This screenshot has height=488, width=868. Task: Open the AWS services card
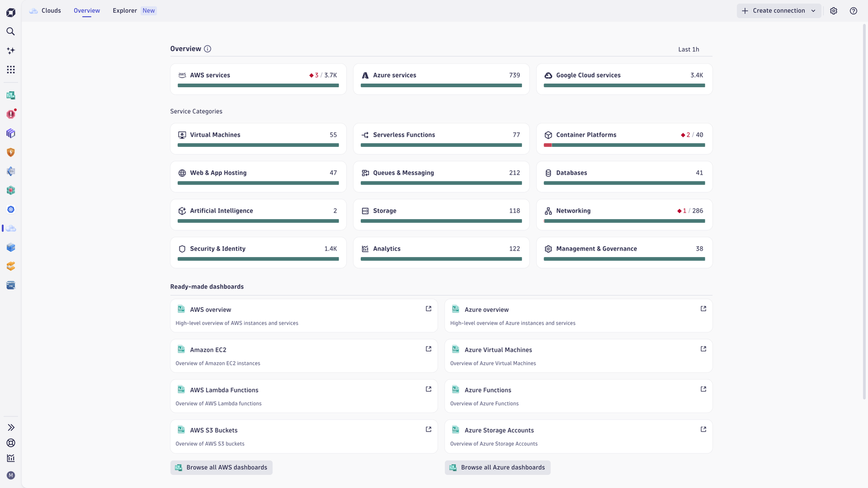(258, 79)
